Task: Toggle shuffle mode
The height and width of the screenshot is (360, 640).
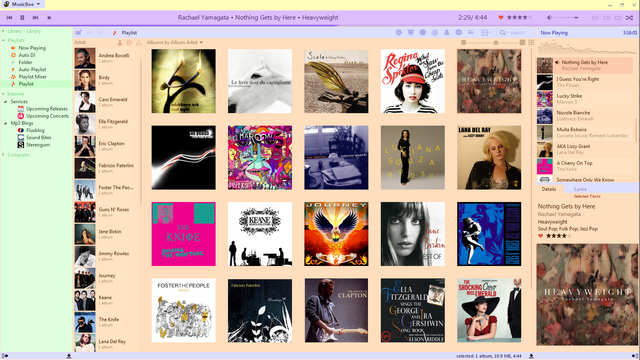Action: (630, 18)
